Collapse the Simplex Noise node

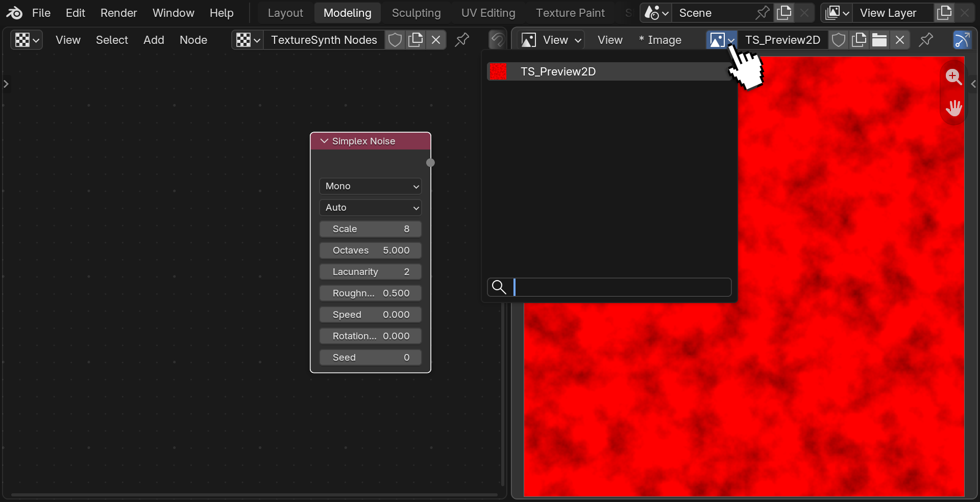pos(324,141)
